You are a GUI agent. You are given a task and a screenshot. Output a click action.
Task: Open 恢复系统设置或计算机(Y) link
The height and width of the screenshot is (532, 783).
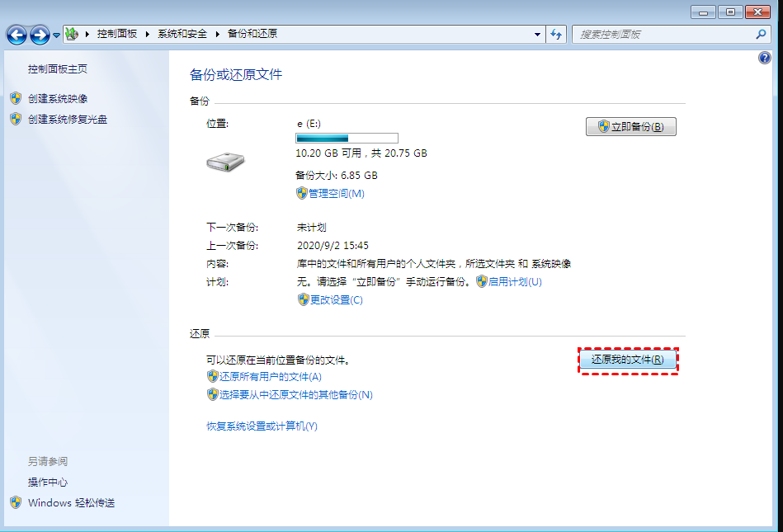262,426
